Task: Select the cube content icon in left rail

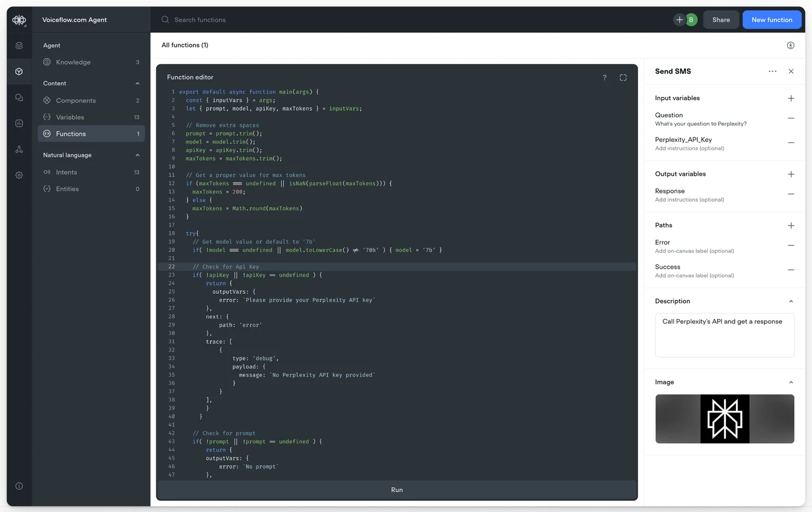Action: [x=19, y=71]
